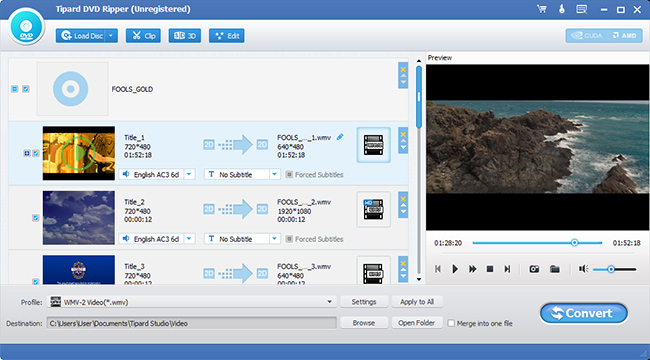The width and height of the screenshot is (650, 360).
Task: Skip to next chapter in preview
Action: [x=507, y=269]
